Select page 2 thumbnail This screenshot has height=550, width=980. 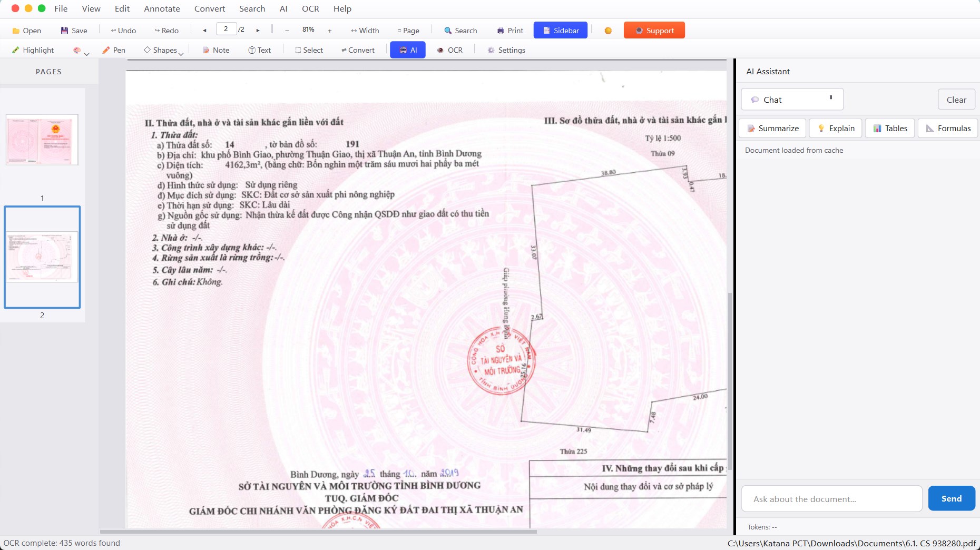click(42, 257)
